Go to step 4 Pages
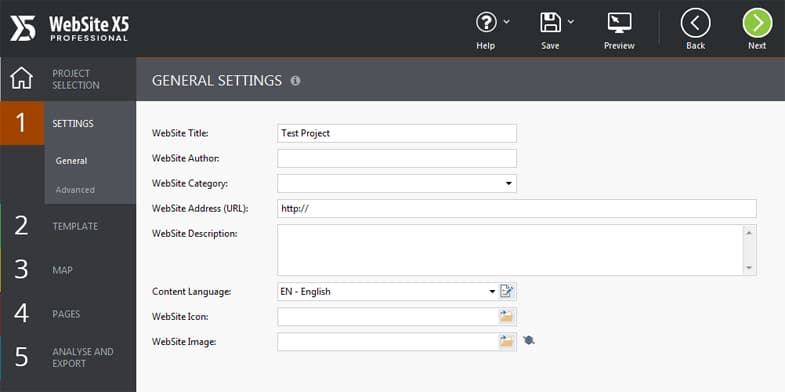Image resolution: width=785 pixels, height=392 pixels. [68, 314]
